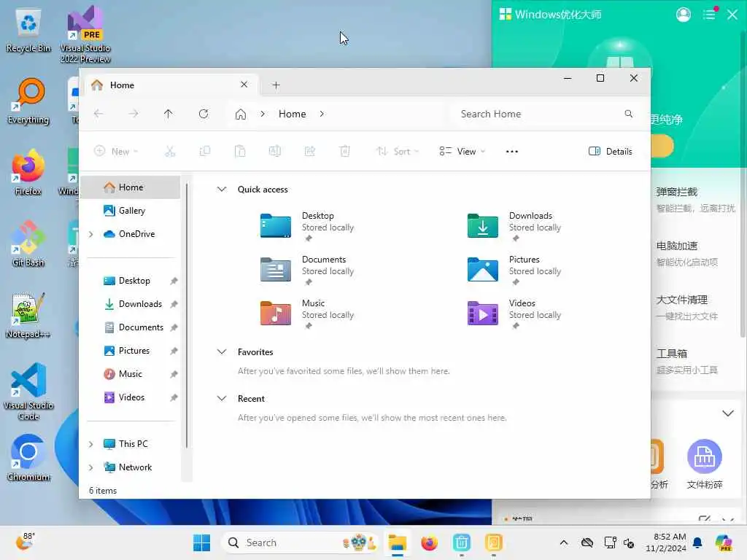The height and width of the screenshot is (560, 747).
Task: Open the New dropdown menu
Action: click(116, 152)
